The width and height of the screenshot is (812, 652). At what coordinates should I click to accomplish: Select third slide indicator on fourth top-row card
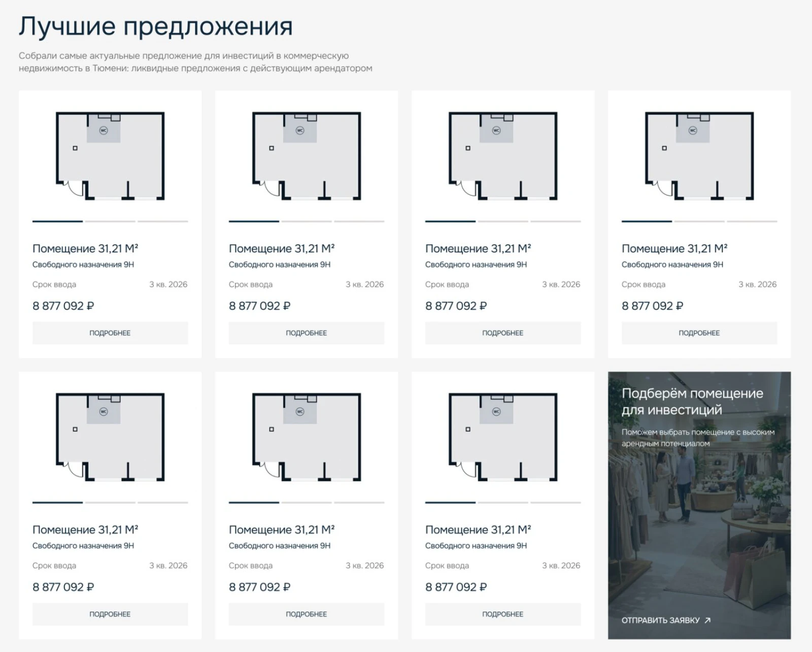click(752, 221)
